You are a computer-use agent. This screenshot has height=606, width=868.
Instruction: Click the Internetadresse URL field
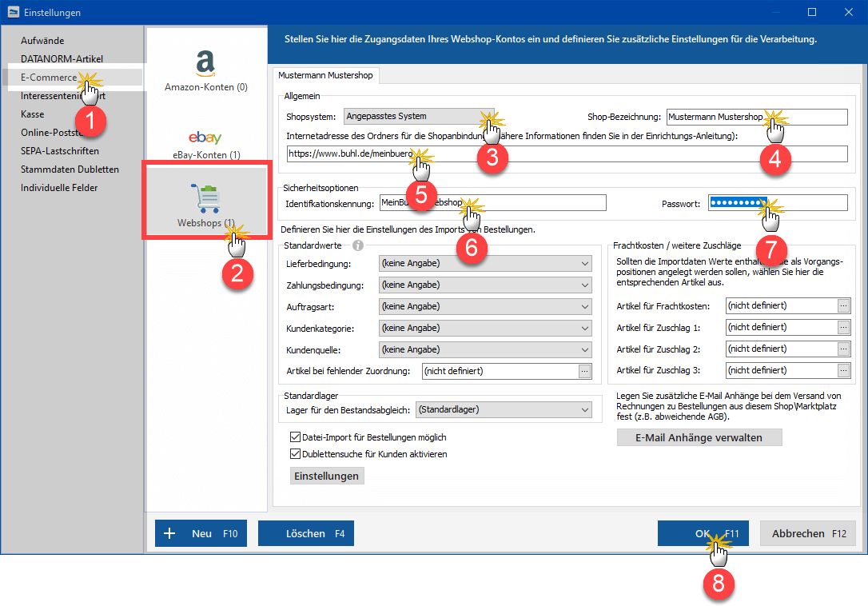pyautogui.click(x=567, y=154)
